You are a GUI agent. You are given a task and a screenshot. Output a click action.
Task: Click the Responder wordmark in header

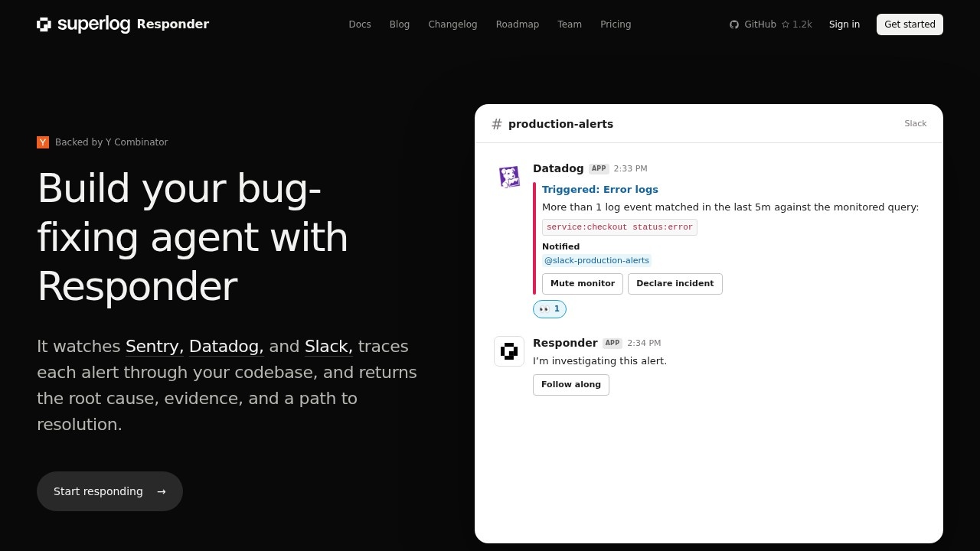pyautogui.click(x=173, y=24)
